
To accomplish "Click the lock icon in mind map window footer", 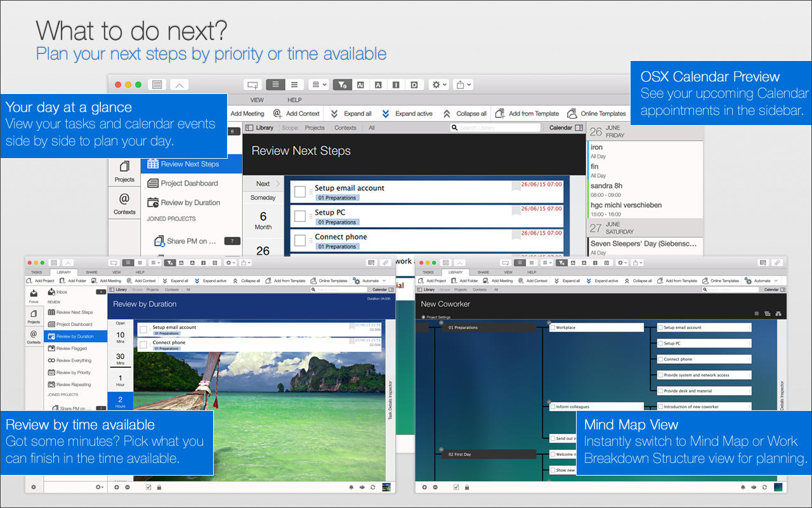I will (466, 487).
